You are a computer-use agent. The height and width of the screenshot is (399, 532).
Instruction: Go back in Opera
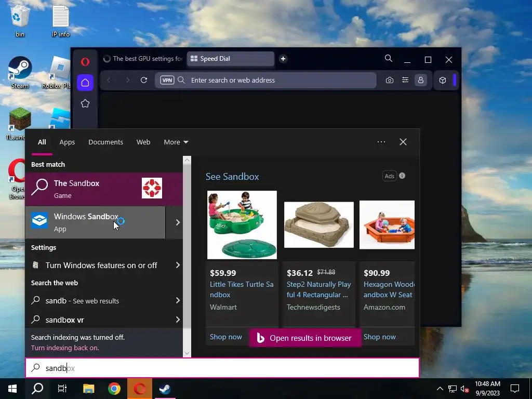[109, 80]
